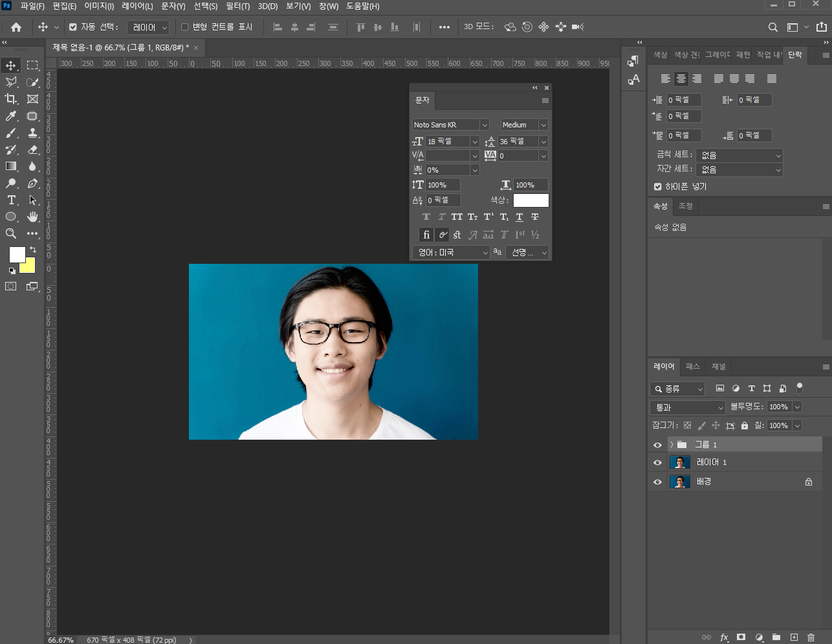Viewport: 832px width, 644px height.
Task: Hide the 그룹 1 layer group
Action: click(657, 445)
